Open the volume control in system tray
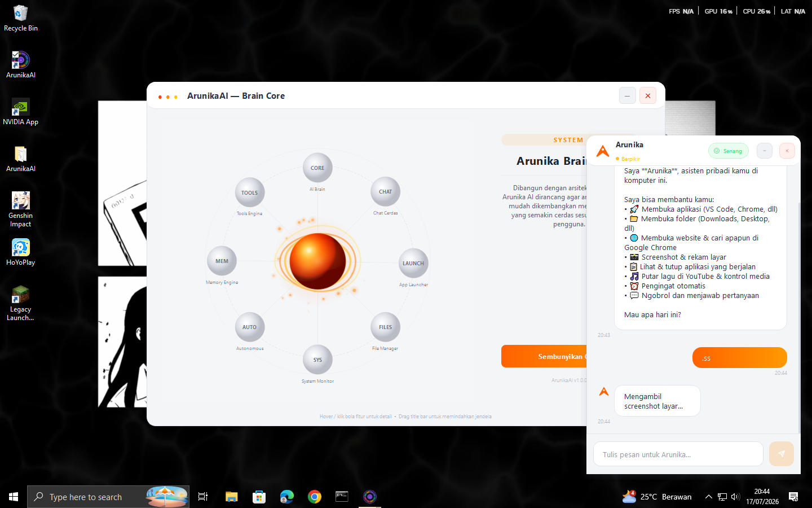 (735, 497)
